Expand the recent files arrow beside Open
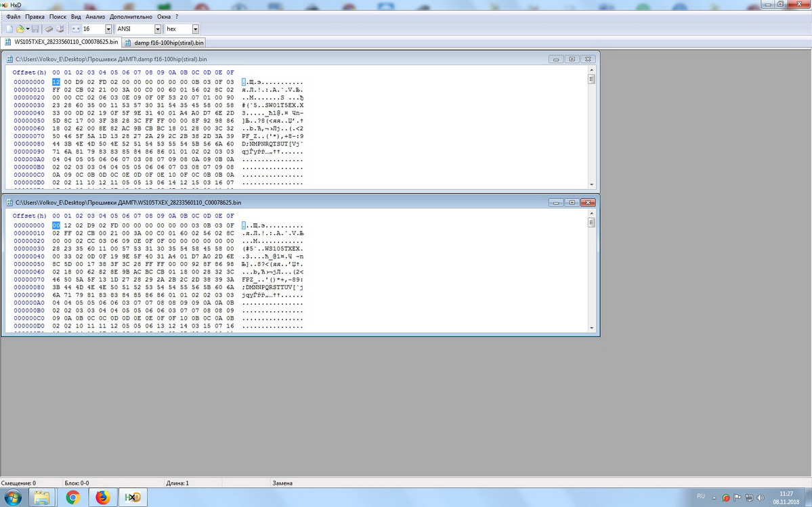This screenshot has width=812, height=507. pyautogui.click(x=28, y=29)
